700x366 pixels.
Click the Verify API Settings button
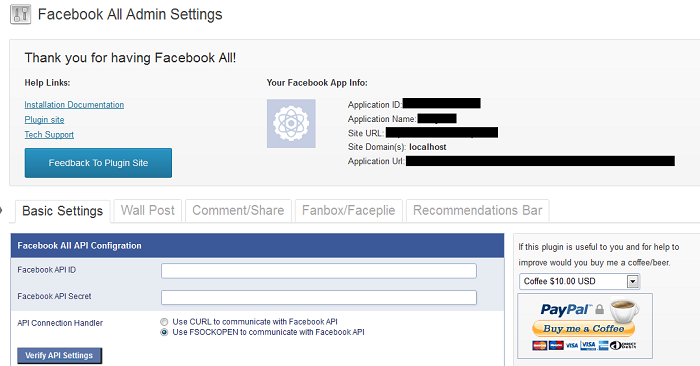59,356
